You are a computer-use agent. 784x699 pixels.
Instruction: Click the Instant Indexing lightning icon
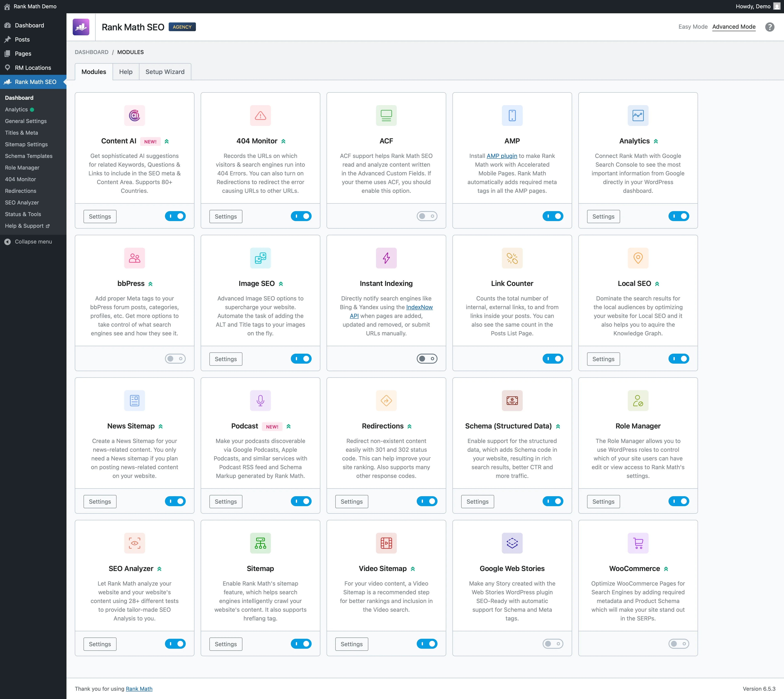click(386, 258)
